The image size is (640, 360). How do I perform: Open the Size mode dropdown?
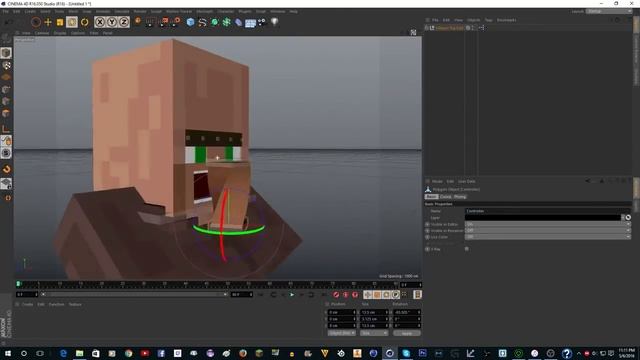(x=374, y=333)
